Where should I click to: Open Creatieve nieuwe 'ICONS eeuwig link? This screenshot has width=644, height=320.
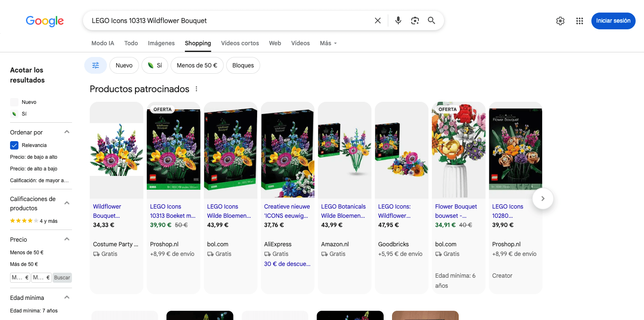287,211
